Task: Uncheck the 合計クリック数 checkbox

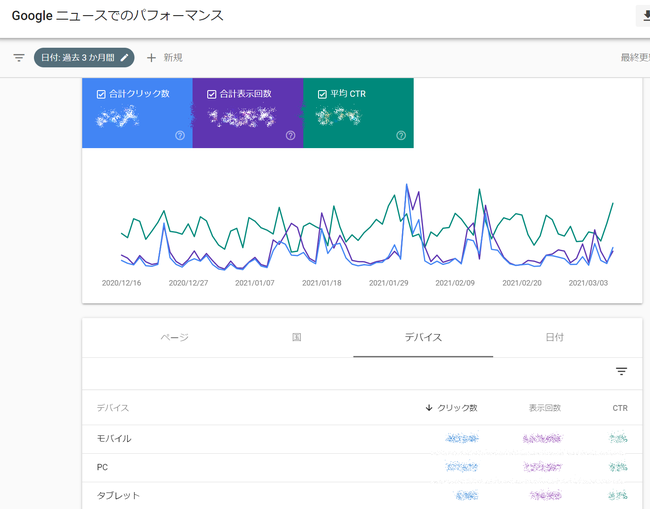Action: [101, 94]
